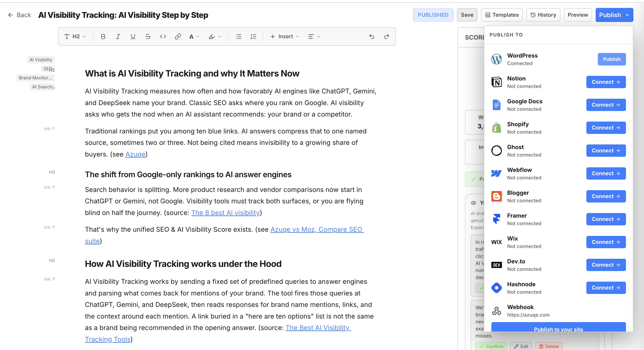The image size is (644, 350).
Task: Connect the Framer integration
Action: [x=606, y=219]
